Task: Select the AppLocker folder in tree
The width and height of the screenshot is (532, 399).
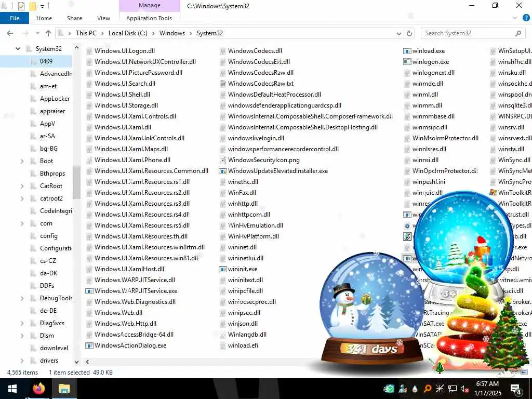Action: pos(55,99)
